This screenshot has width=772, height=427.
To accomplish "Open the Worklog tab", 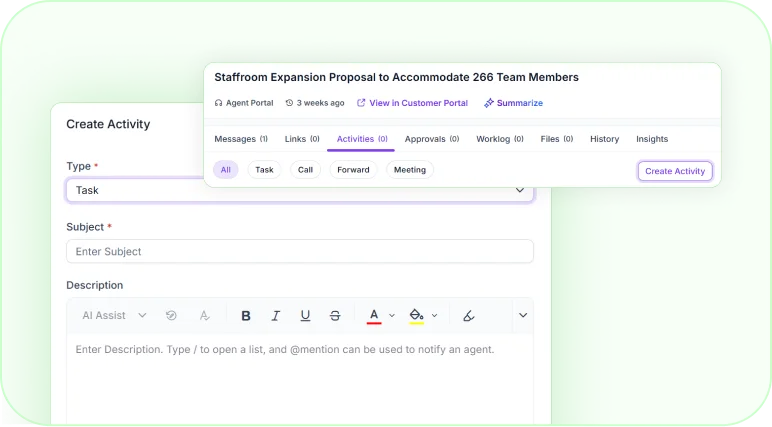I will pos(500,139).
